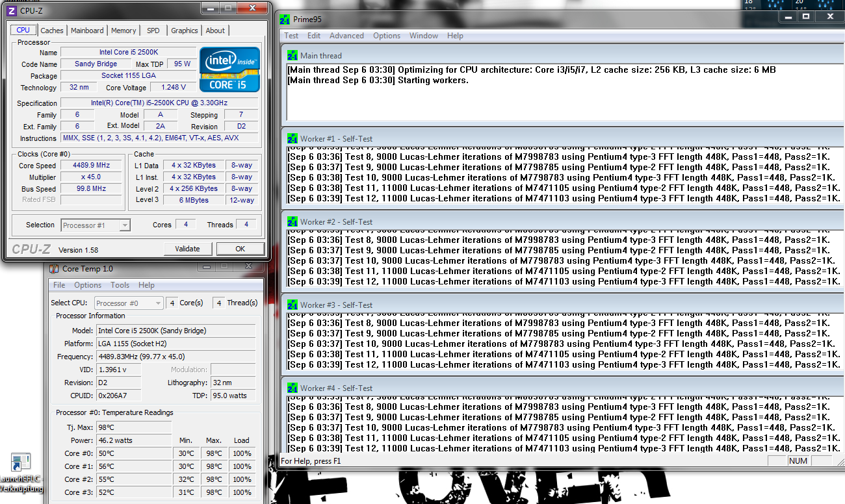Click the 'Optimizing for CPU architecture' log line
This screenshot has height=504, width=845.
tap(532, 70)
